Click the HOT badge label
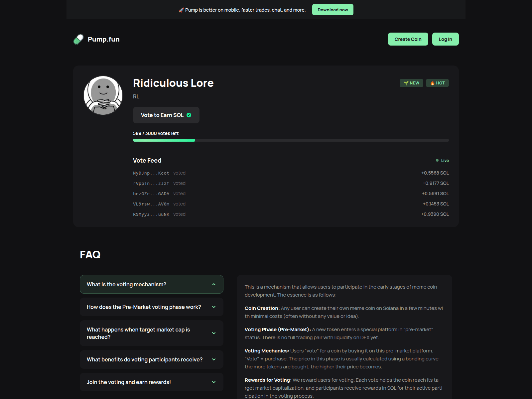 click(437, 83)
